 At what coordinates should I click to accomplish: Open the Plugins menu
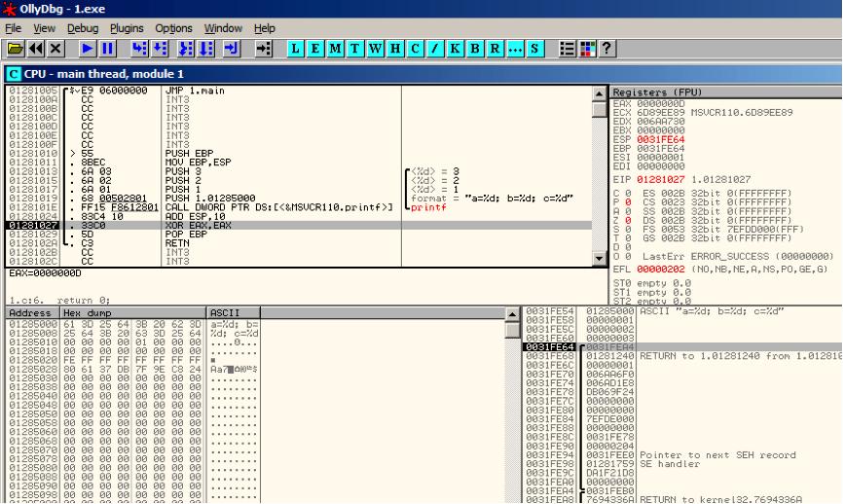tap(127, 28)
